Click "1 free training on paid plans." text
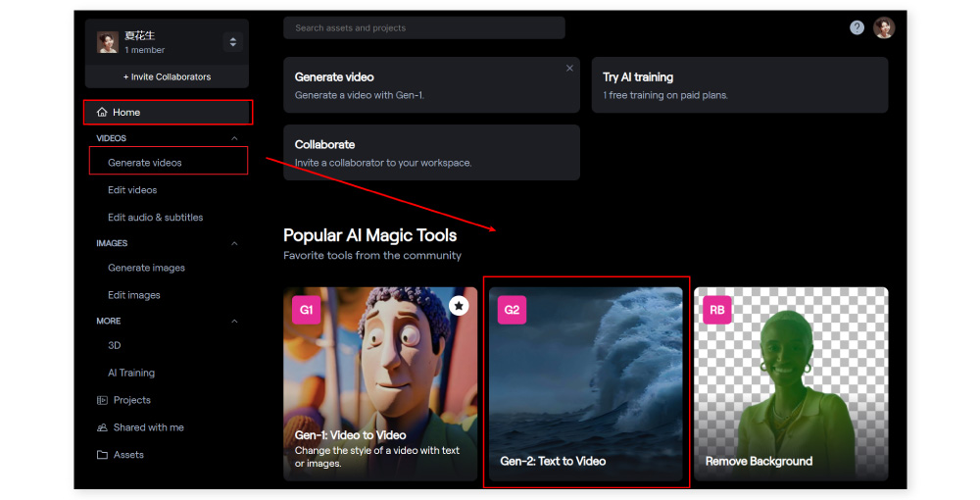Viewport: 980px width, 500px height. pyautogui.click(x=665, y=96)
